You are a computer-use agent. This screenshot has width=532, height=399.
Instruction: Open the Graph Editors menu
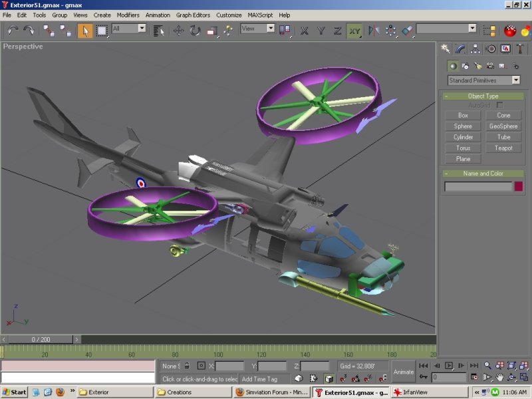(x=193, y=15)
